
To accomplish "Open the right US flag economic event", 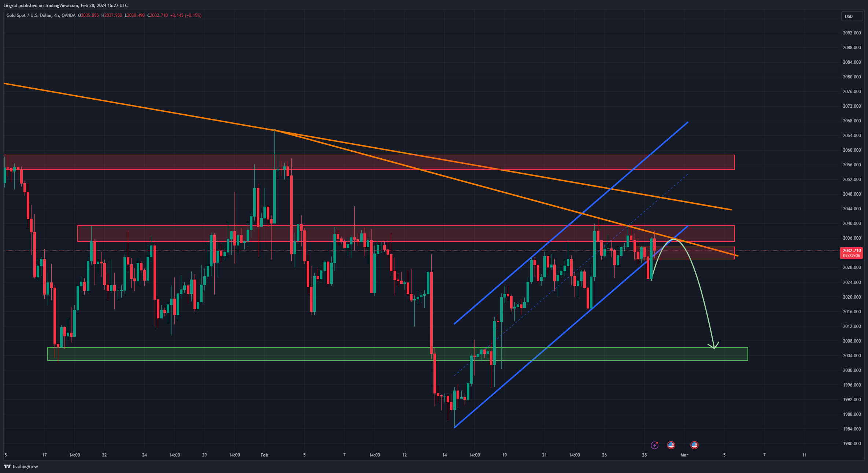I will [694, 445].
